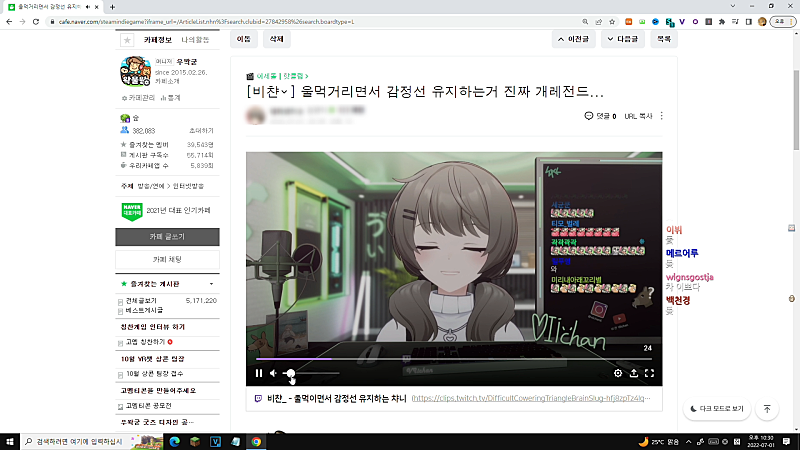This screenshot has width=800, height=450.
Task: Collapse the 즐겨찾는 게시판 dropdown arrow
Action: coord(211,284)
